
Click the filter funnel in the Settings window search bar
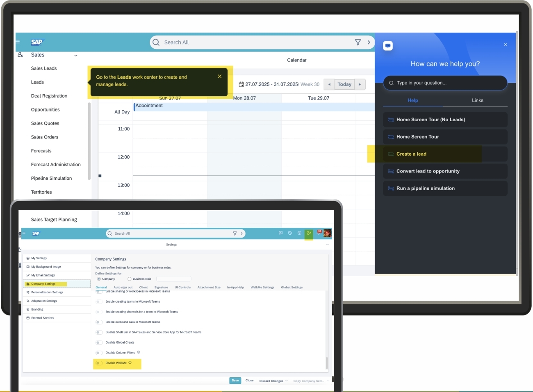235,233
